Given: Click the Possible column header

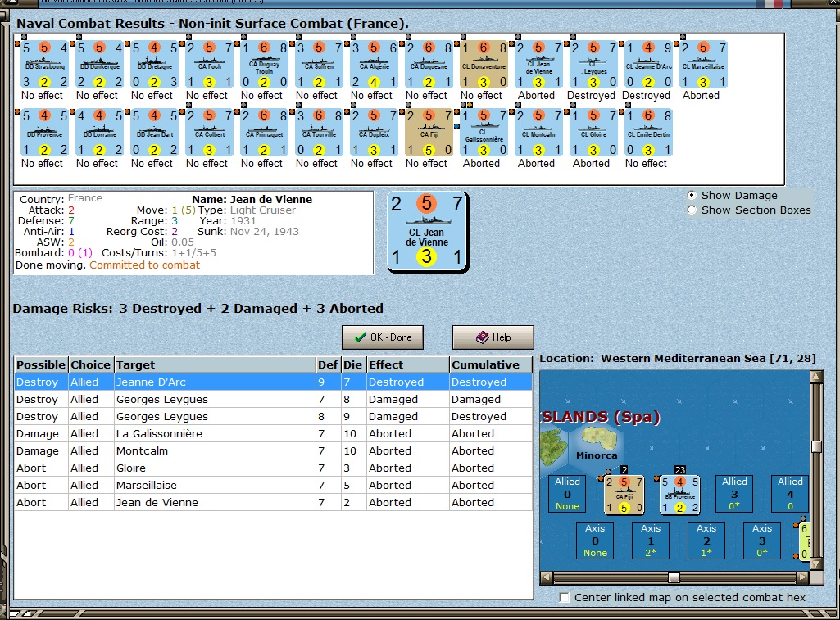Looking at the screenshot, I should click(x=41, y=364).
